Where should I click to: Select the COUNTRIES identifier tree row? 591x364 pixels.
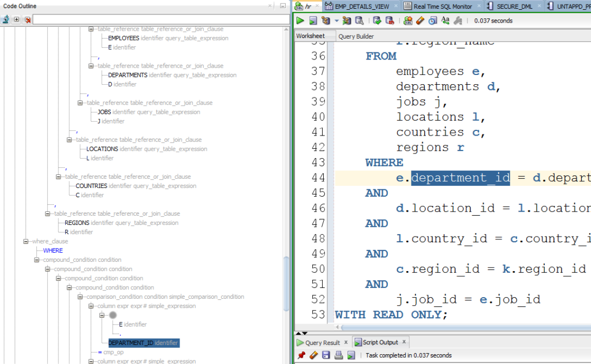pyautogui.click(x=136, y=186)
